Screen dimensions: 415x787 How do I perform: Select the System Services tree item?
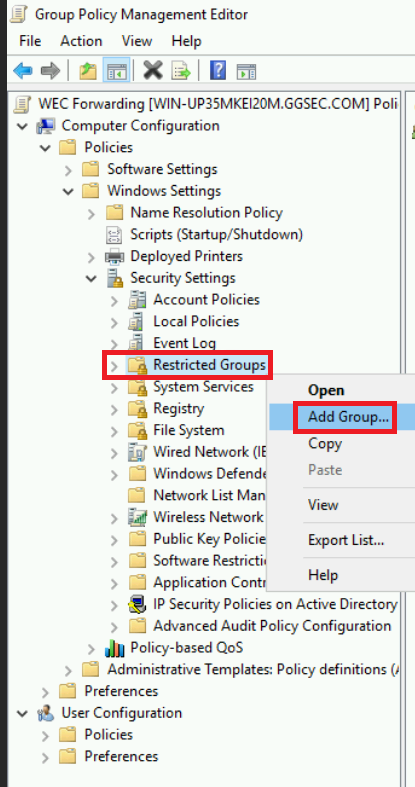pos(203,387)
